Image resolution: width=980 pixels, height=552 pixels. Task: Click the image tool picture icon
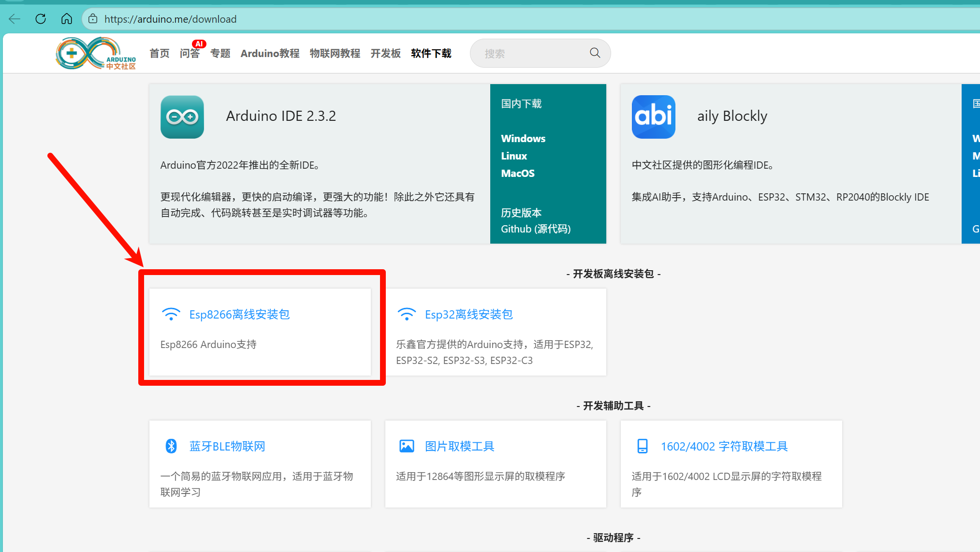[x=407, y=446]
